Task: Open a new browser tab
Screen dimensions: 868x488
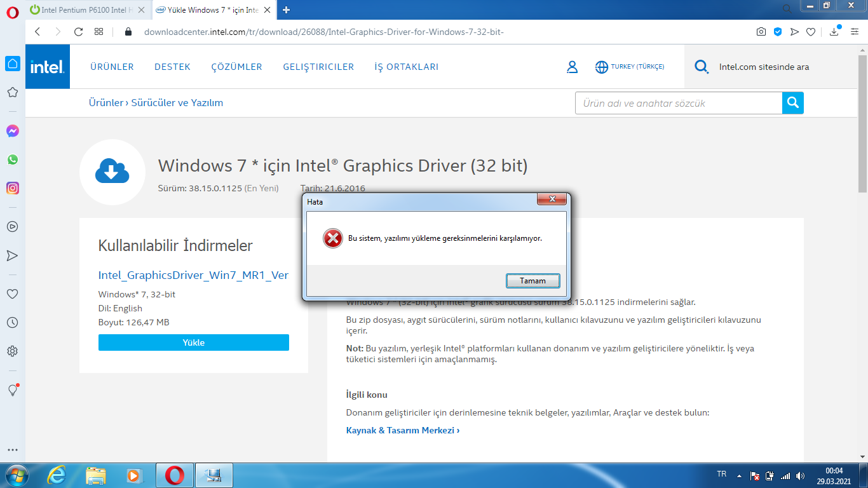Action: click(x=287, y=10)
